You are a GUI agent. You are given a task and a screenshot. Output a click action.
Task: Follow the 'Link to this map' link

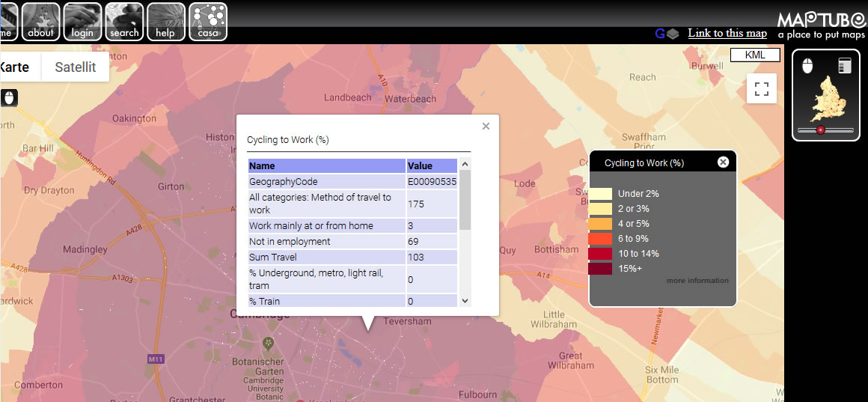click(727, 33)
